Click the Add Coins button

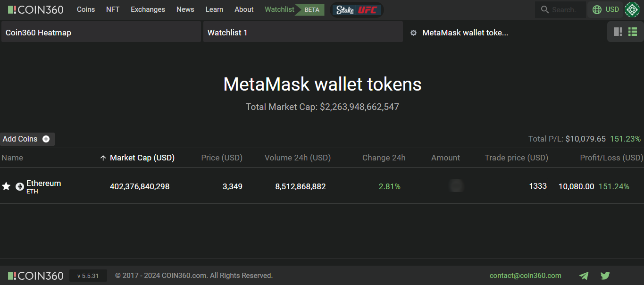(x=27, y=139)
